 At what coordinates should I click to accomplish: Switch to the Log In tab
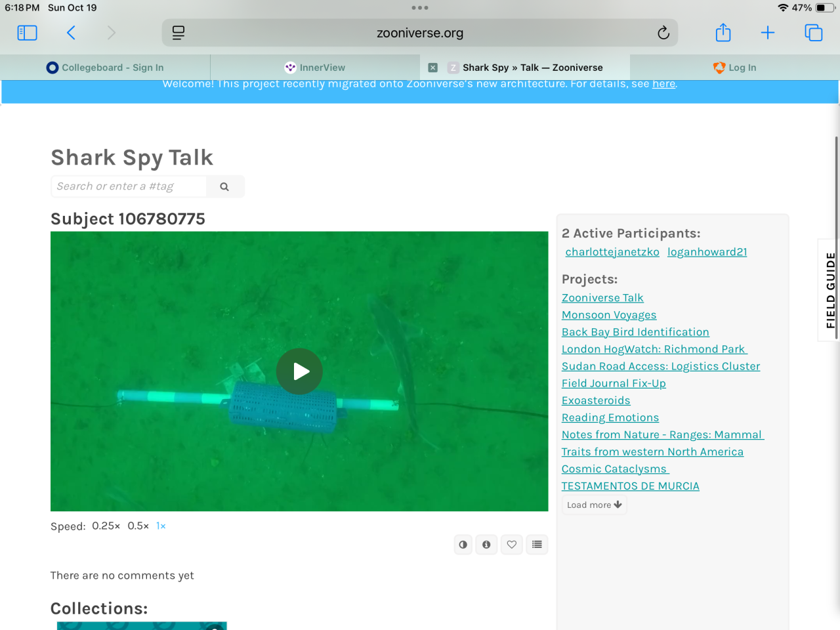[735, 68]
